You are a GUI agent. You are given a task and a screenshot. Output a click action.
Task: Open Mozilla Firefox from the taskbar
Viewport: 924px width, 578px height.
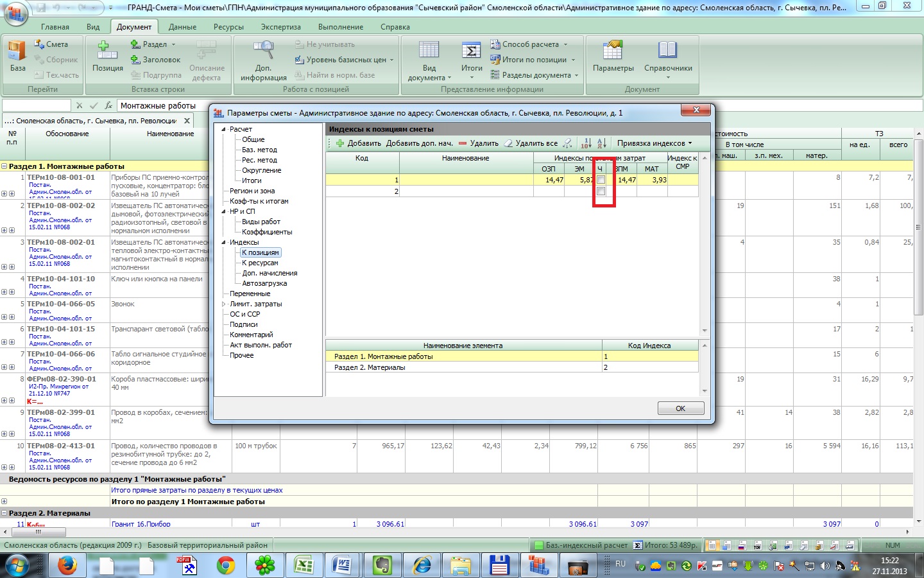click(x=67, y=565)
